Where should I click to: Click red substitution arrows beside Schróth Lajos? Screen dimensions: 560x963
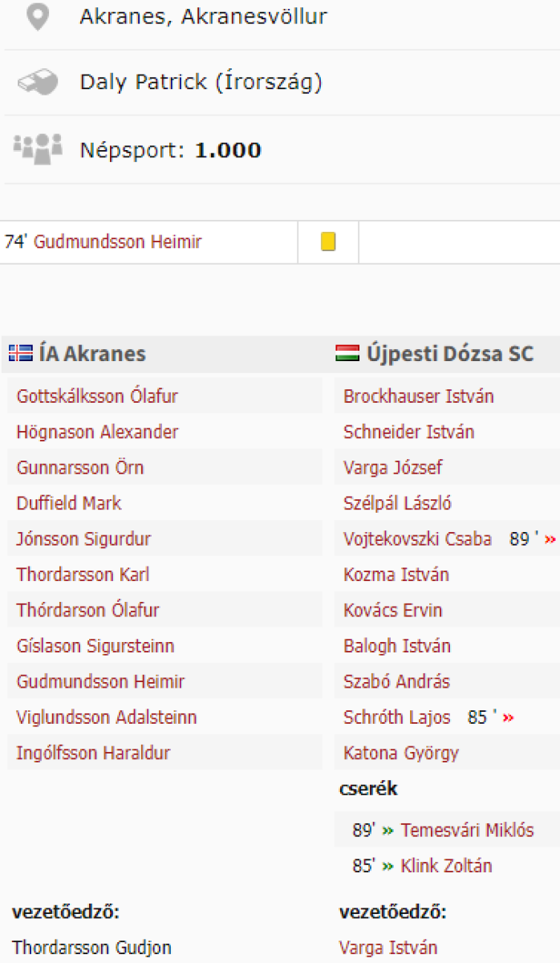click(x=507, y=717)
